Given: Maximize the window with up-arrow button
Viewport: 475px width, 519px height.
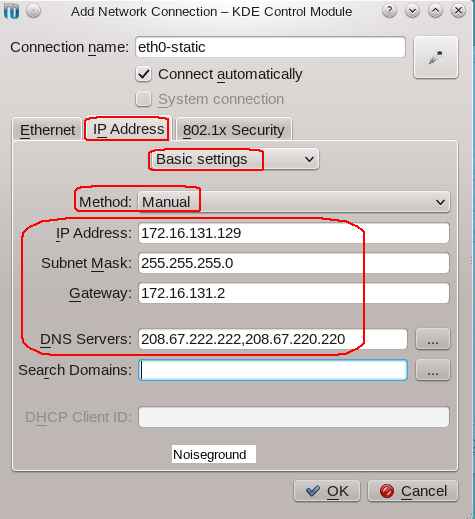Looking at the screenshot, I should click(x=435, y=11).
